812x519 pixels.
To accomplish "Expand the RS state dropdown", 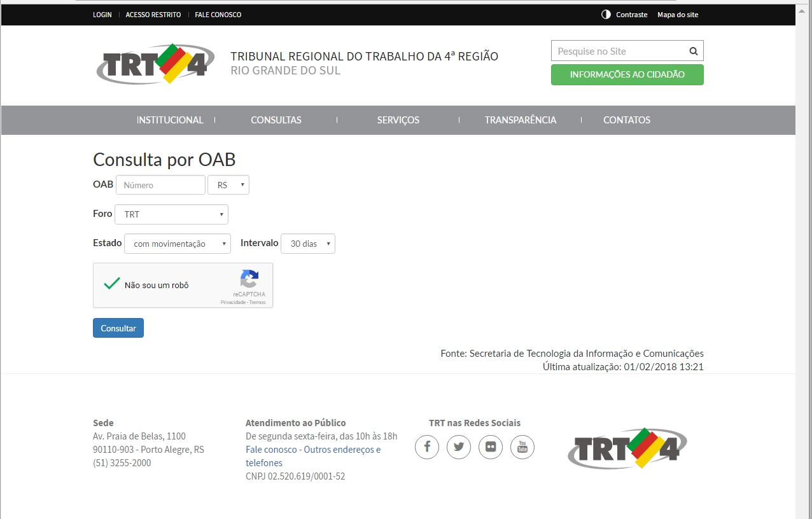I will tap(228, 185).
